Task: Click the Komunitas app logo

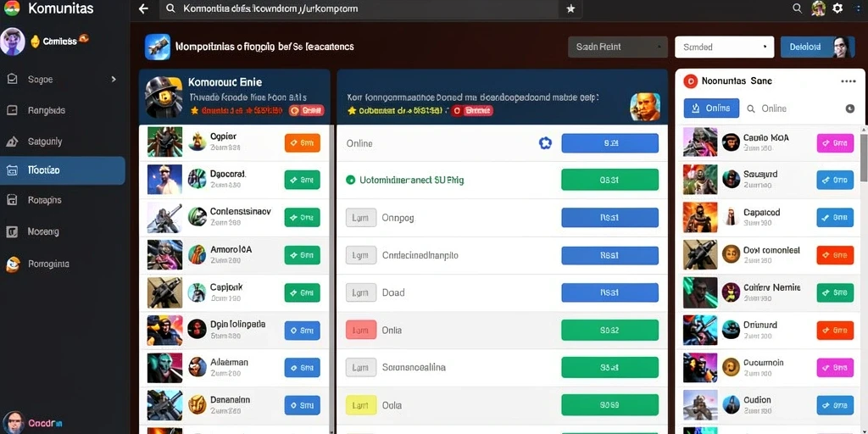Action: tap(12, 8)
